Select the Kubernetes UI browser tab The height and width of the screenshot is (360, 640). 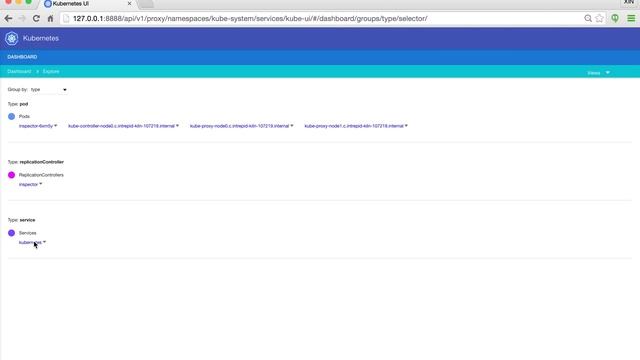pos(87,4)
